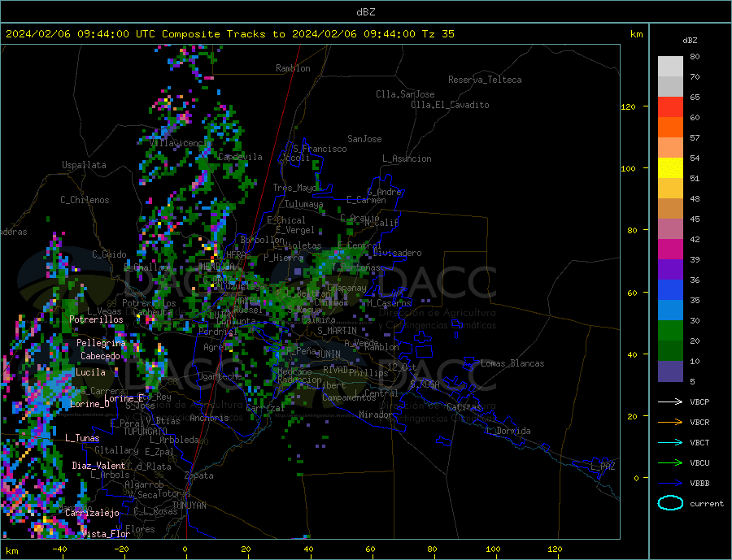Viewport: 732px width, 560px height.
Task: Click the '5' value on color scale
Action: (x=692, y=381)
